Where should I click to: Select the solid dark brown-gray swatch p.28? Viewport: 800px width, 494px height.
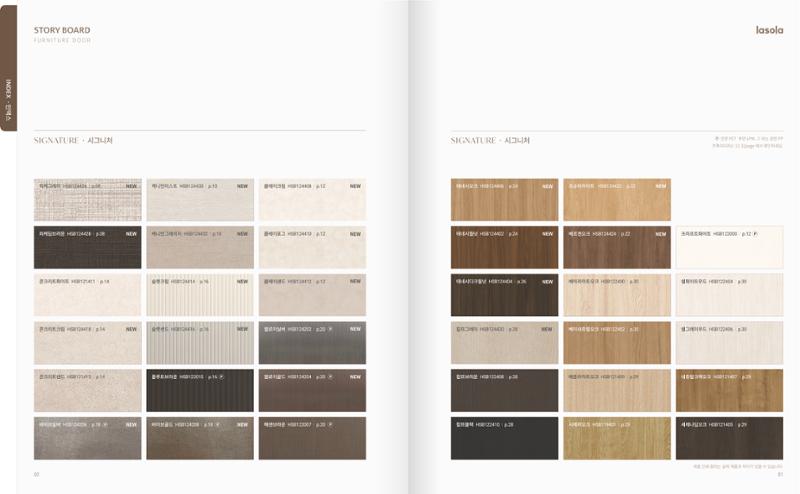(x=505, y=390)
